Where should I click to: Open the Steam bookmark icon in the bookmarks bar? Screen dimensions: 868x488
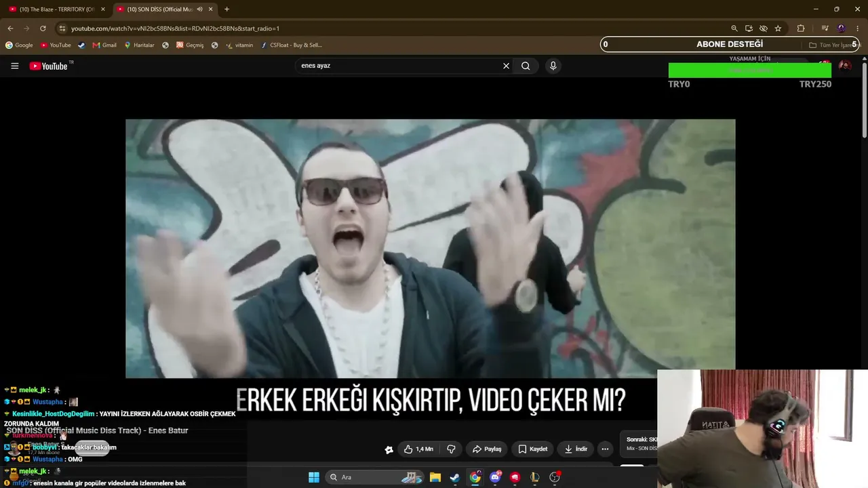pos(81,45)
